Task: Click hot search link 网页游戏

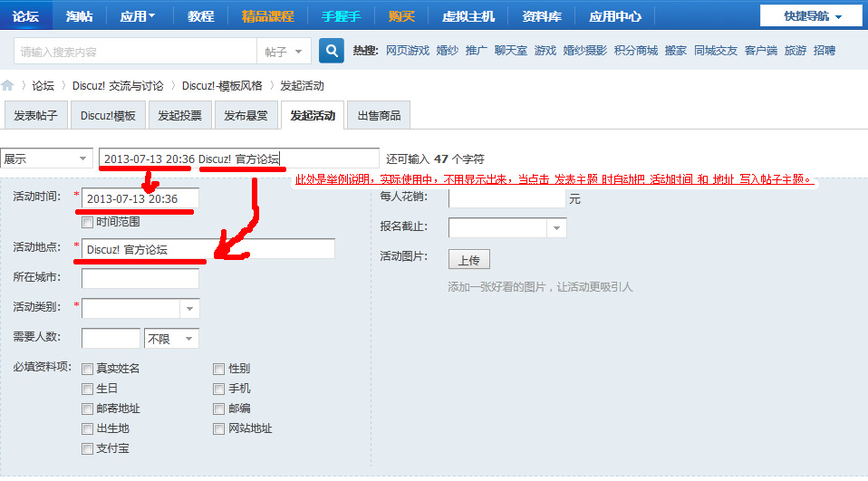Action: click(x=408, y=51)
